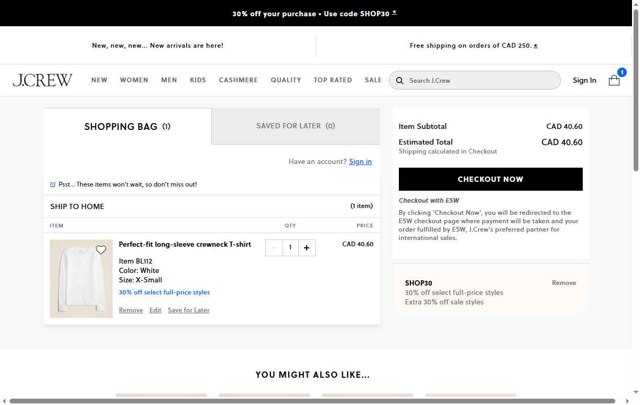
Task: Expand the SHOP30 promo banner details
Action: 394,13
